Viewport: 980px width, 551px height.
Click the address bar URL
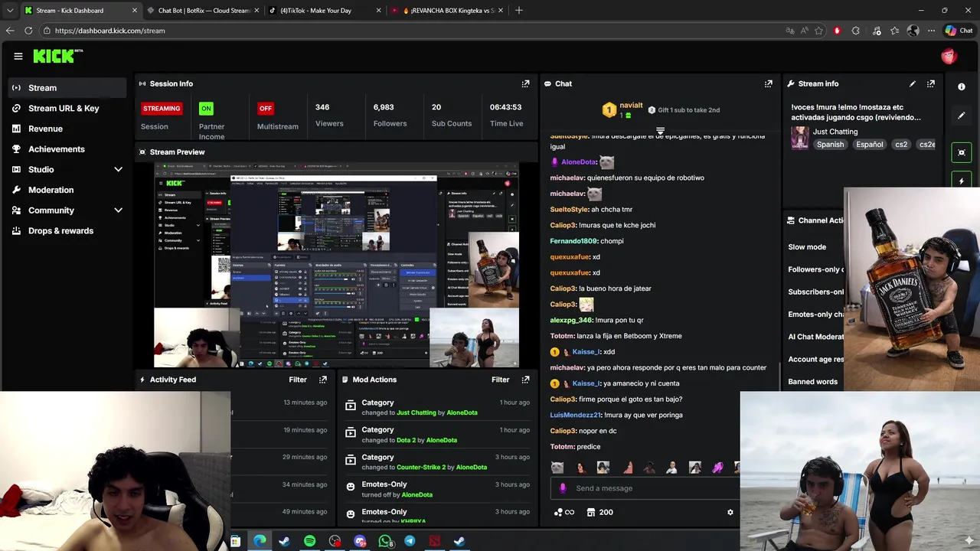point(109,31)
